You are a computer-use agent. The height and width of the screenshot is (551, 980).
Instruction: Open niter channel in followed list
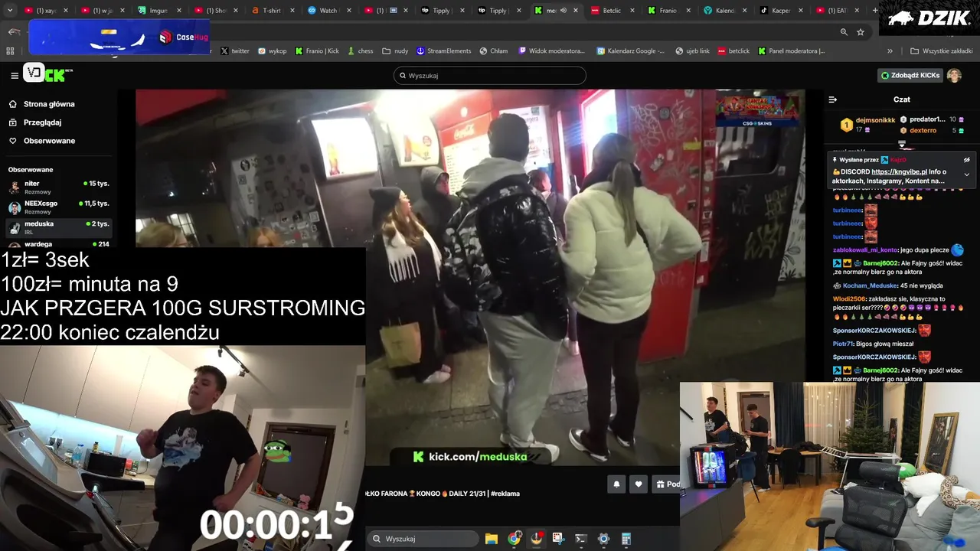click(x=58, y=187)
